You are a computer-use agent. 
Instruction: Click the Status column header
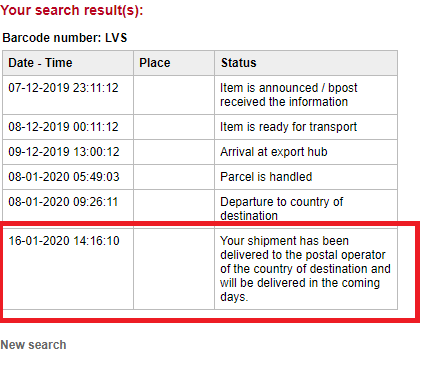click(x=306, y=63)
